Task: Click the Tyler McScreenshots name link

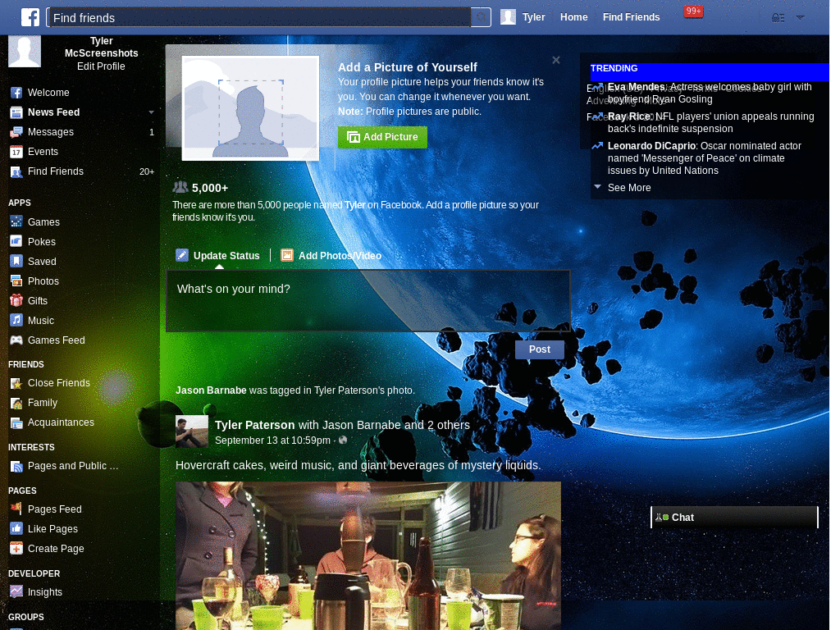Action: (101, 47)
